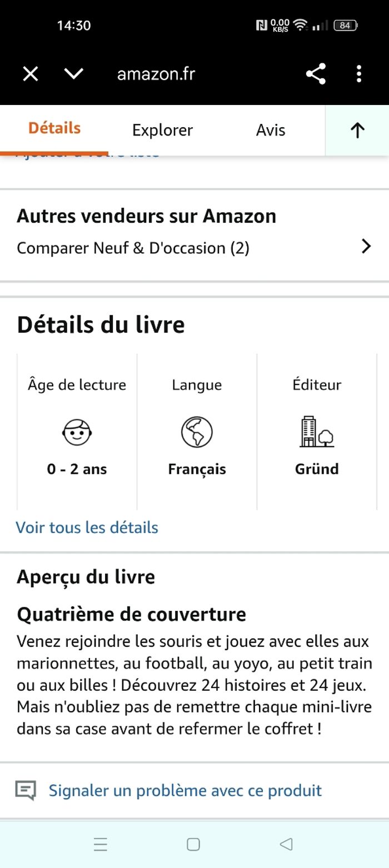Tap the reading age face icon
Image resolution: width=389 pixels, height=868 pixels.
click(77, 432)
